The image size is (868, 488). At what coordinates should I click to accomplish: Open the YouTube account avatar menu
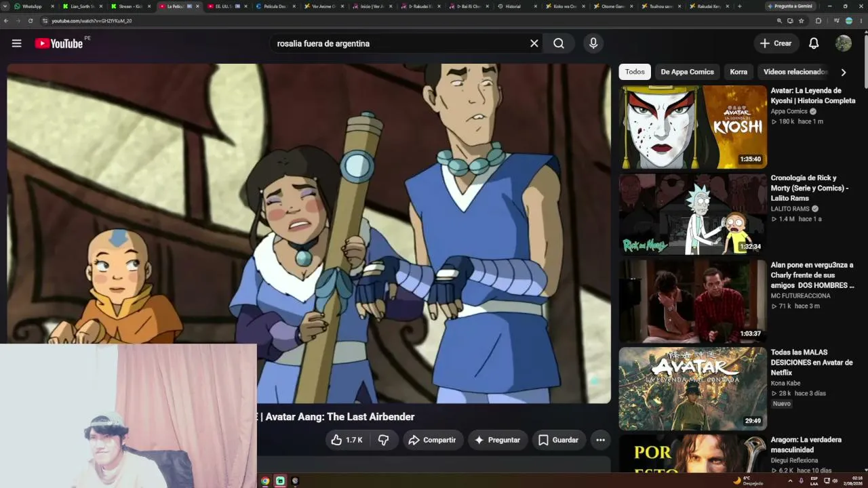click(x=844, y=43)
